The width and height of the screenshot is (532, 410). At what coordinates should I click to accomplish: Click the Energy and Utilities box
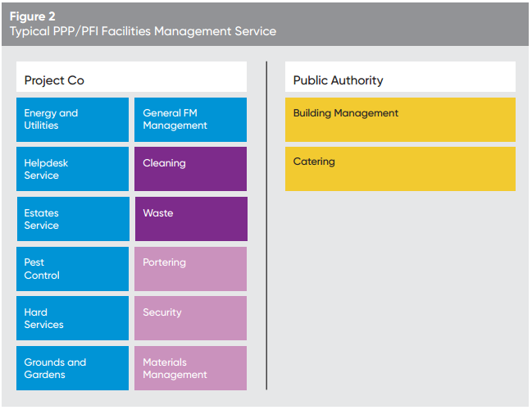72,120
